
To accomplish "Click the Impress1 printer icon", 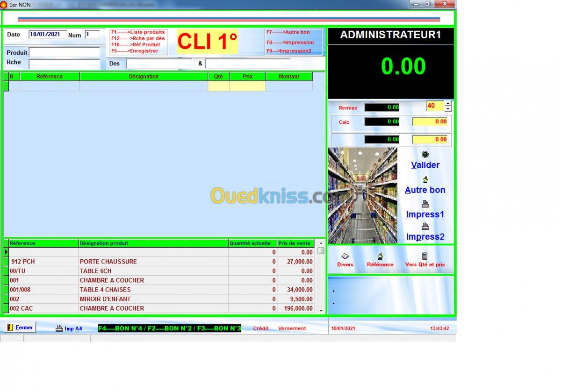I will pos(425,204).
